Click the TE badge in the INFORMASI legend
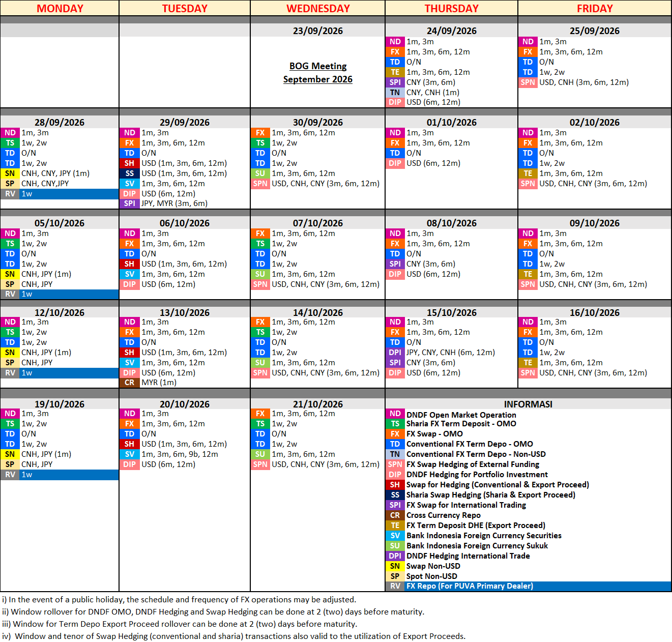Screen dimensions: 672x642 click(x=395, y=526)
